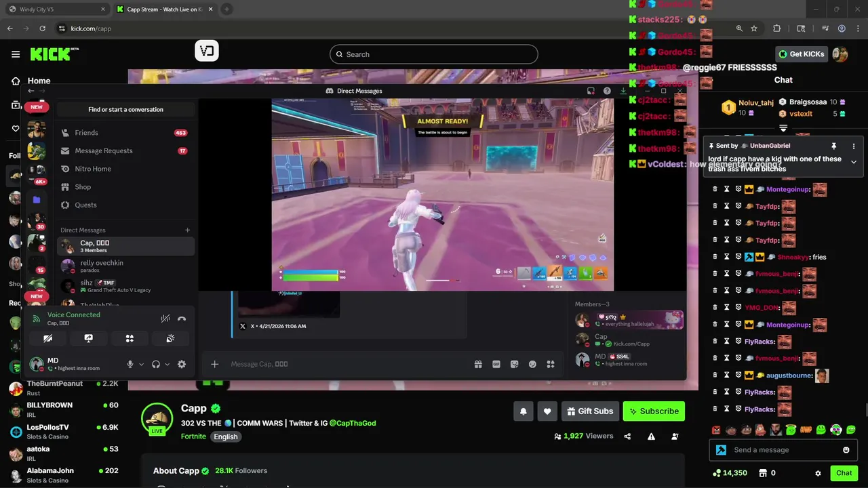The width and height of the screenshot is (868, 488).
Task: Send message with green Chat button
Action: click(x=844, y=473)
